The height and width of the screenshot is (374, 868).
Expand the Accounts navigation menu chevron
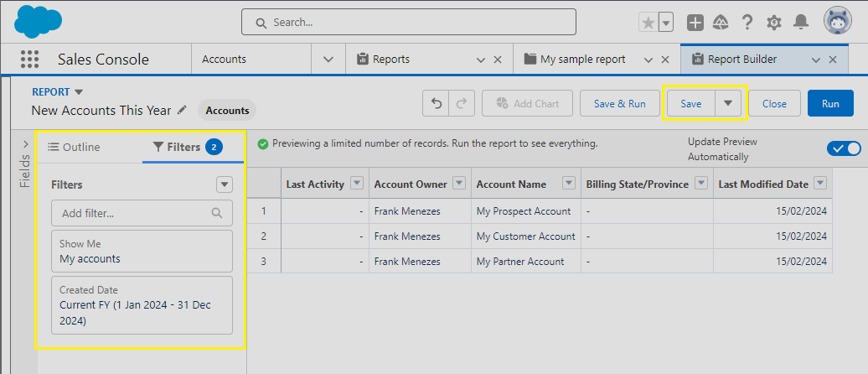pos(328,60)
